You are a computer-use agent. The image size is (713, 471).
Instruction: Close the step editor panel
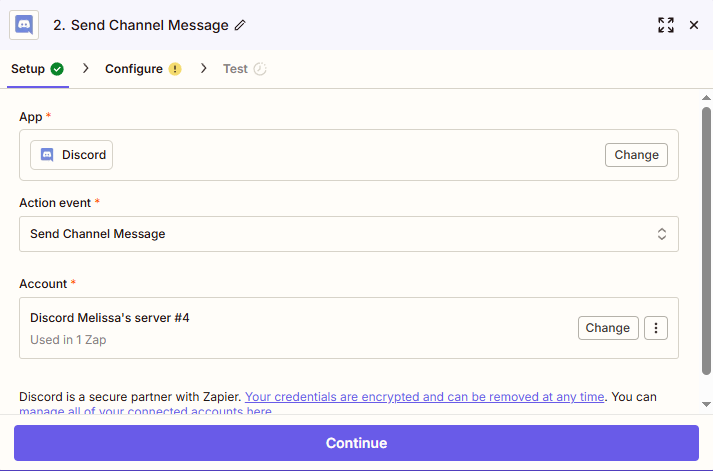(x=693, y=25)
